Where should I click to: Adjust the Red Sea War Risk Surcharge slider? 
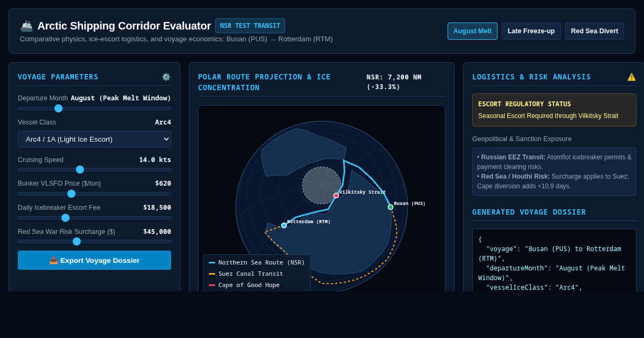(94, 241)
